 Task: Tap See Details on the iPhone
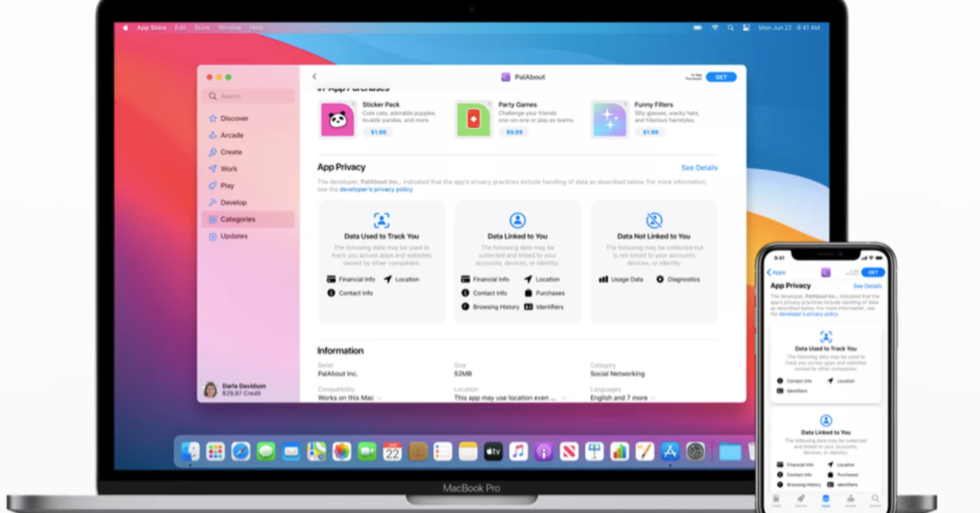867,286
